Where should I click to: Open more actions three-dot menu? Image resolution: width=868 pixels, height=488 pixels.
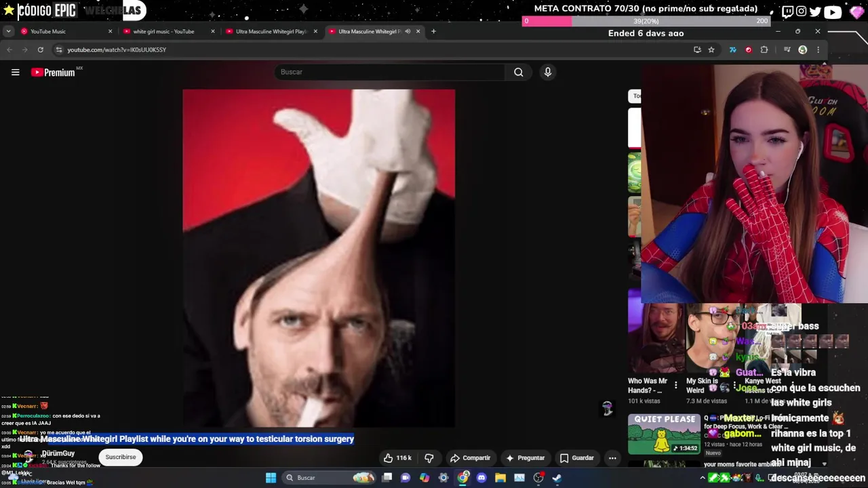point(612,458)
